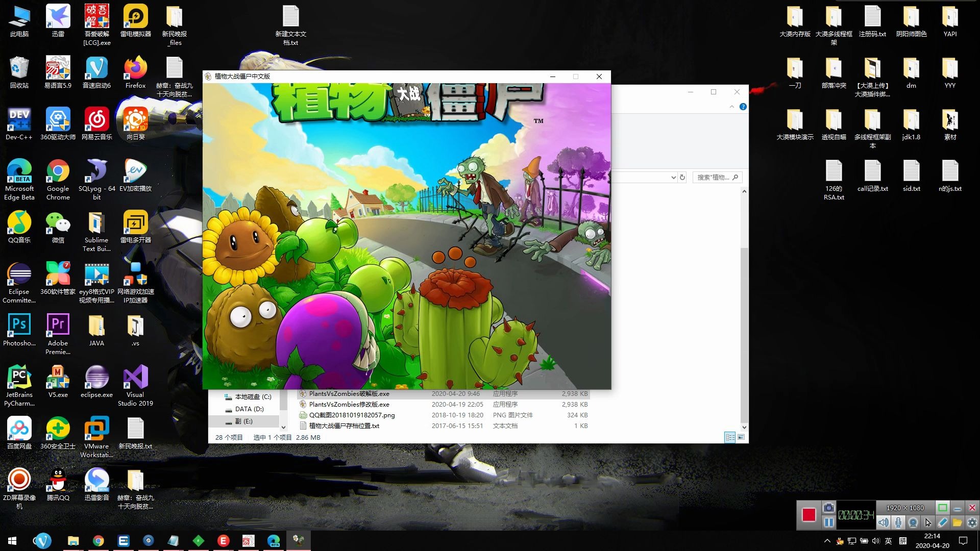Select jdk1.8 folder on desktop
980x551 pixels.
(912, 124)
